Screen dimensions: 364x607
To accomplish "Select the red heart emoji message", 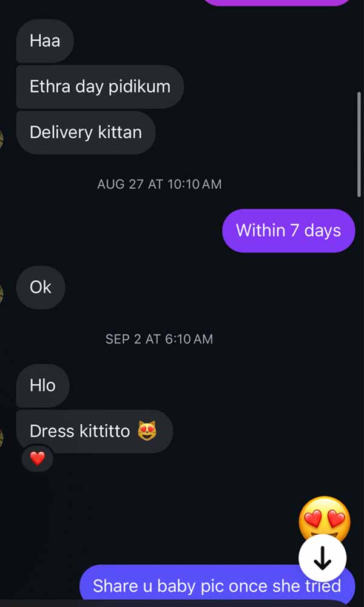I will (37, 458).
